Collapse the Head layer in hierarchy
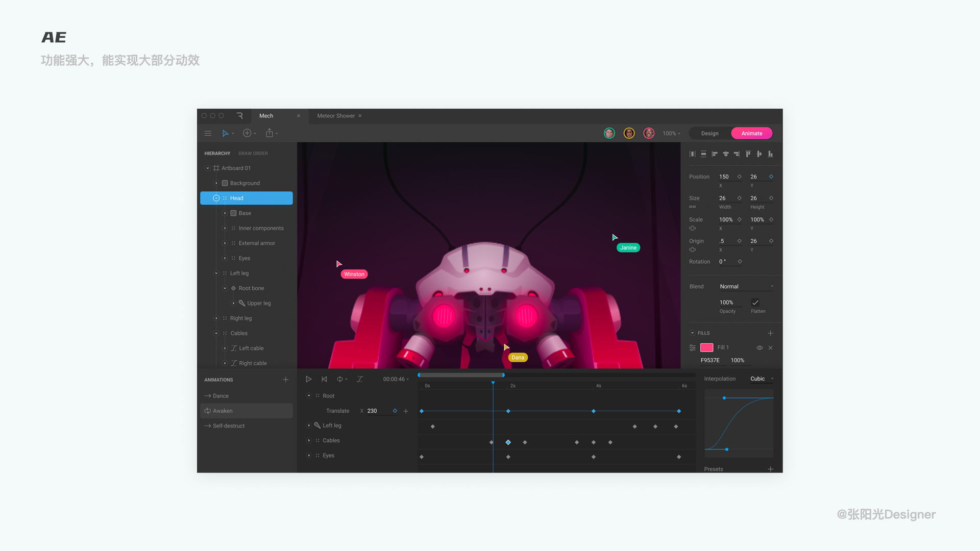The height and width of the screenshot is (551, 980). pyautogui.click(x=216, y=198)
